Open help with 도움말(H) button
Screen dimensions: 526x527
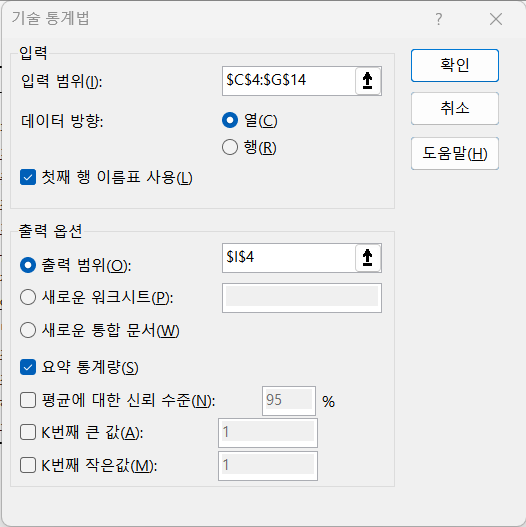(455, 153)
